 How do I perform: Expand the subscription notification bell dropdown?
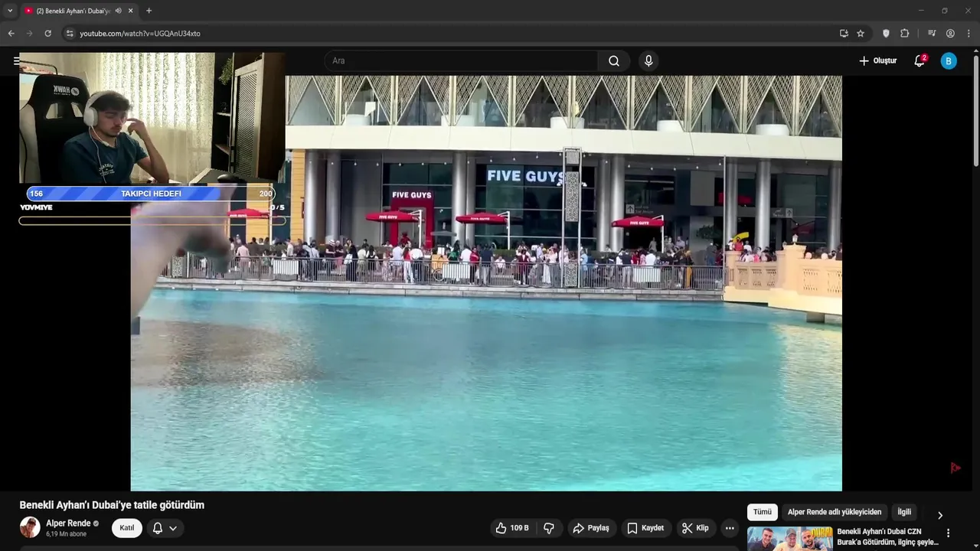[x=165, y=528]
